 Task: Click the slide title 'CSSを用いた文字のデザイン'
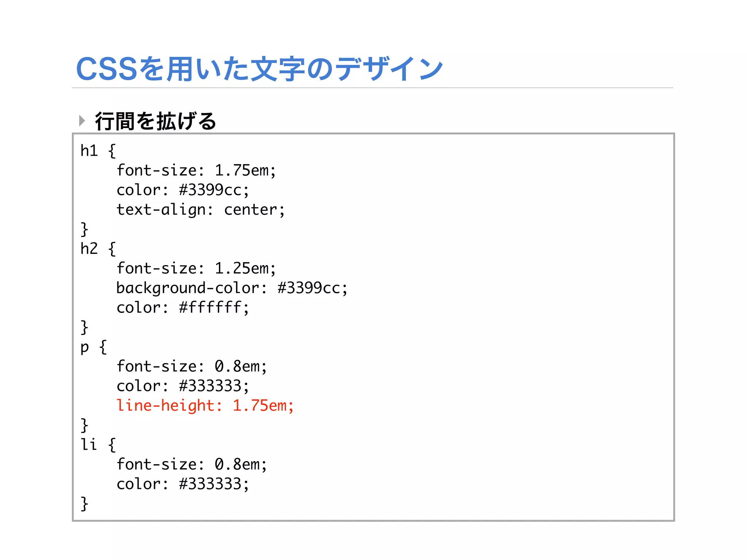259,69
